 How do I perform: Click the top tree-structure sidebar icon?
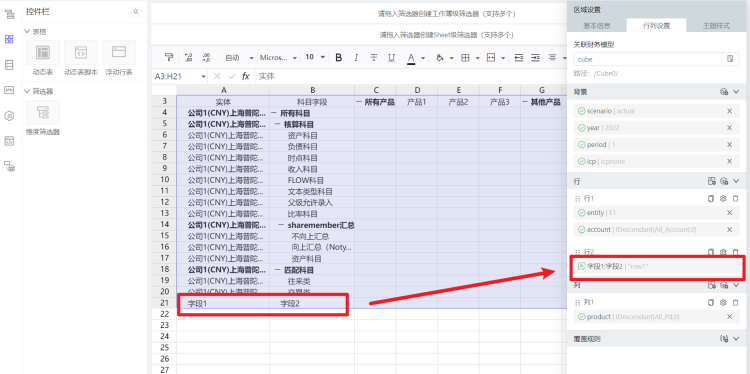[x=9, y=14]
